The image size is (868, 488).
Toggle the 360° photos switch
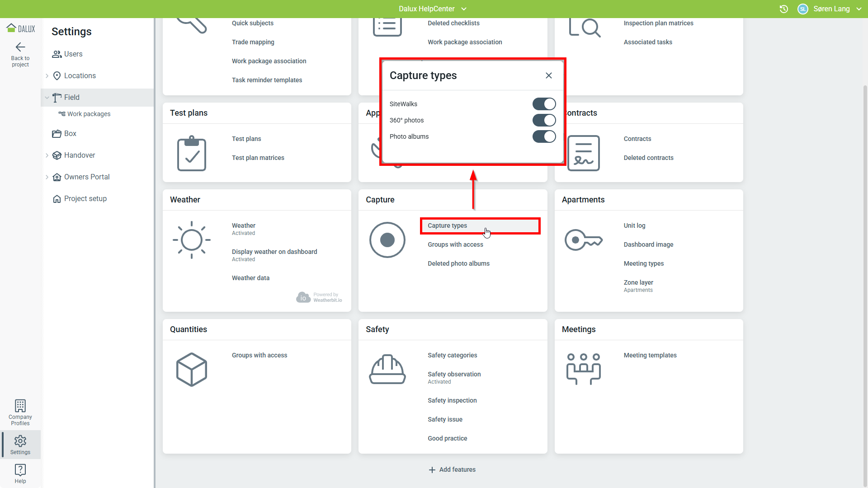(544, 120)
